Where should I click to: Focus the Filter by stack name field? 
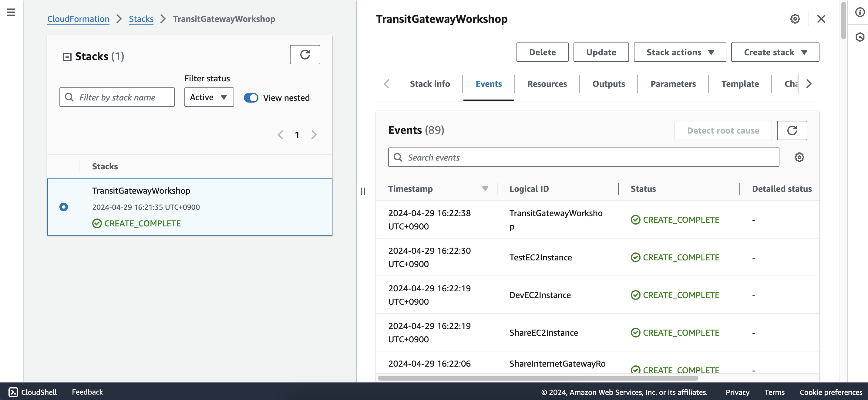click(117, 97)
